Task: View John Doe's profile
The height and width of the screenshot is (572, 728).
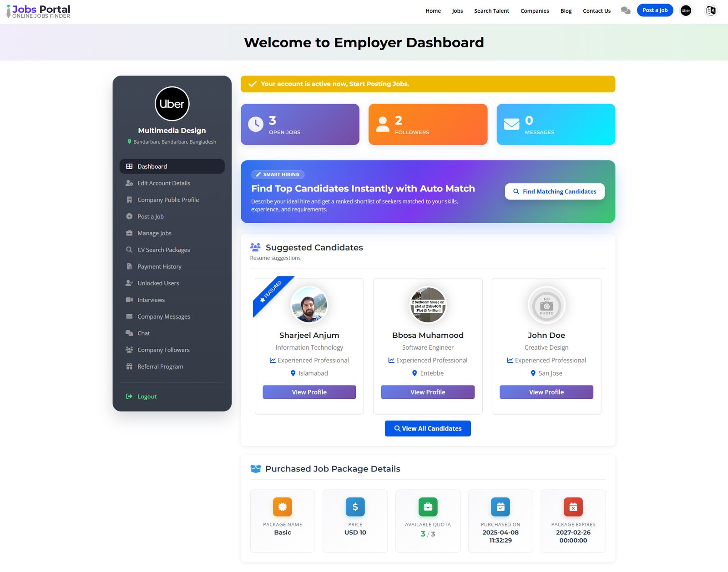Action: [546, 392]
